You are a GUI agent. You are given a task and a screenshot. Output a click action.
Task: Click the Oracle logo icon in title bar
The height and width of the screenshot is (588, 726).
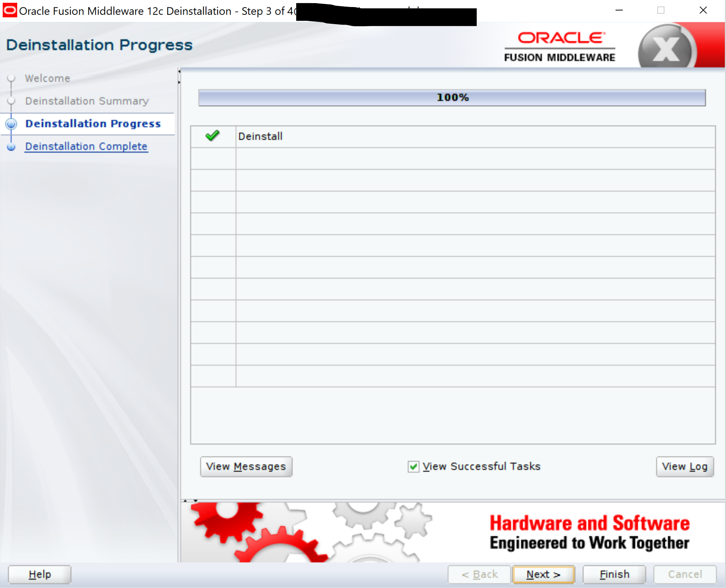[x=9, y=11]
